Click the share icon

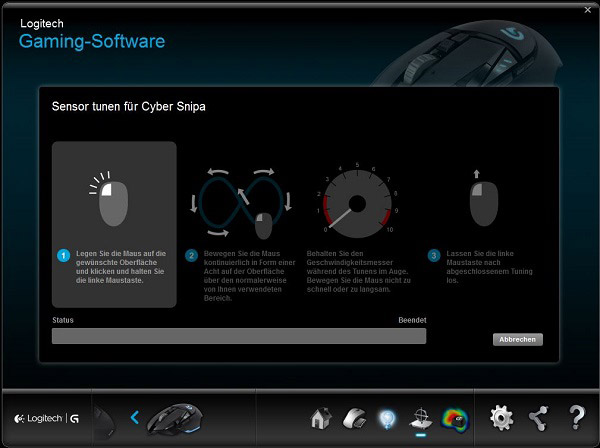[x=538, y=418]
